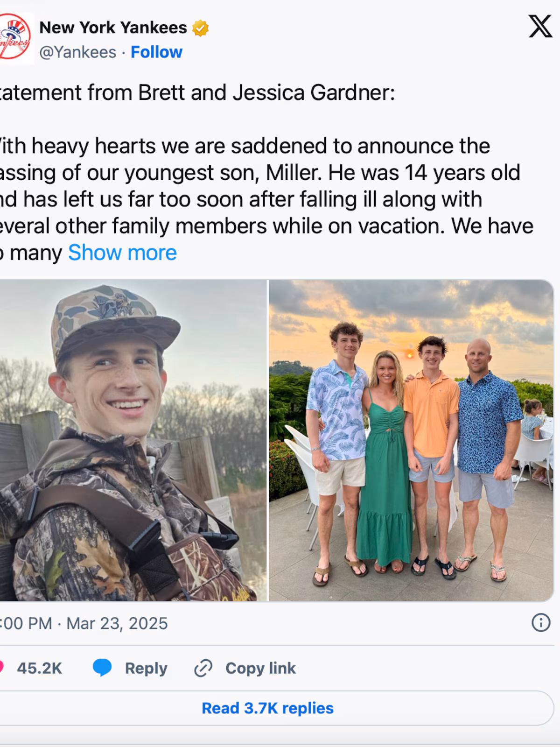Click the X logo icon
This screenshot has height=747, width=560.
coord(540,26)
